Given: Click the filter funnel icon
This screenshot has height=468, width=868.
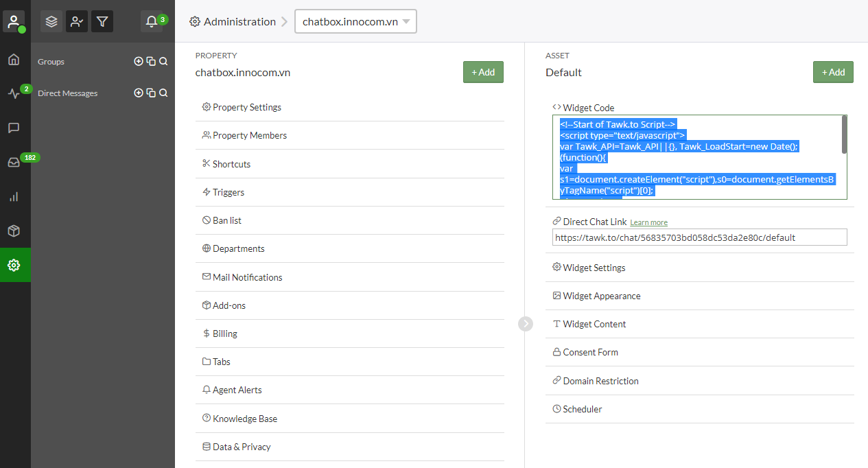Looking at the screenshot, I should pyautogui.click(x=102, y=21).
